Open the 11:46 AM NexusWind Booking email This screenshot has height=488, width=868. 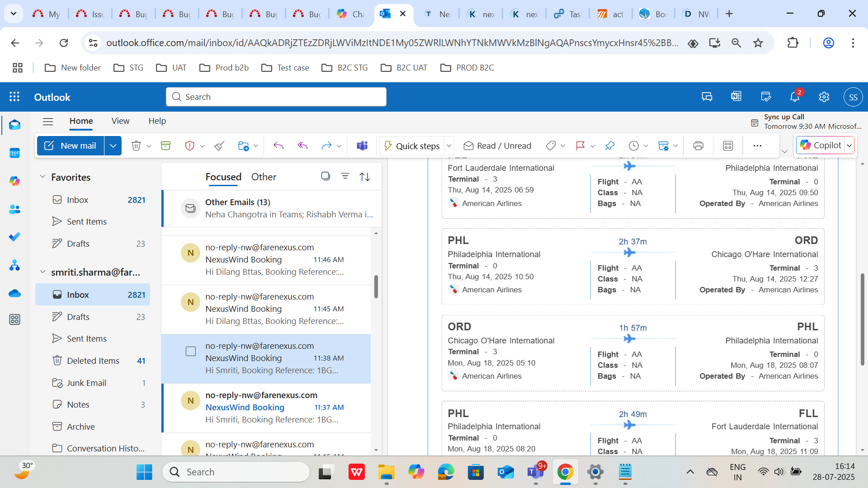(x=267, y=260)
